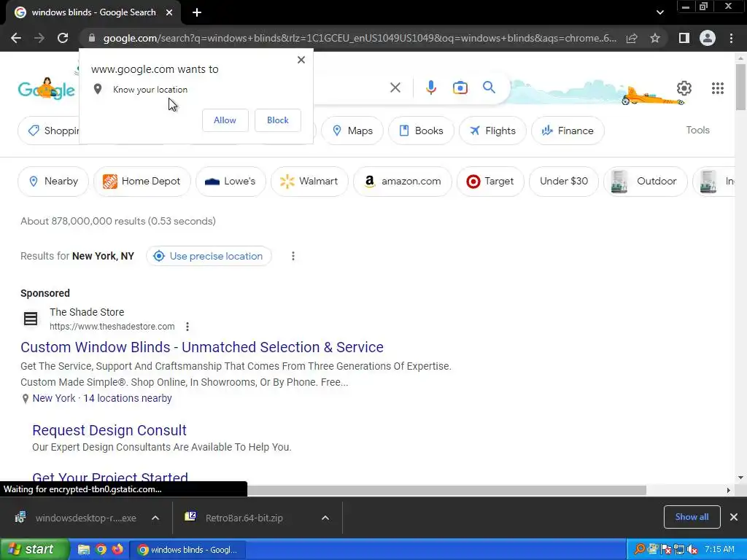The width and height of the screenshot is (747, 560).
Task: Click the vertical page scrollbar thumb
Action: pos(740,87)
